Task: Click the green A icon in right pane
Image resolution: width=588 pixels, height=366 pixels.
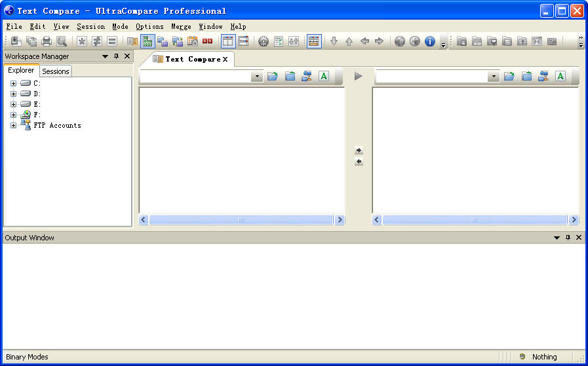Action: tap(560, 77)
